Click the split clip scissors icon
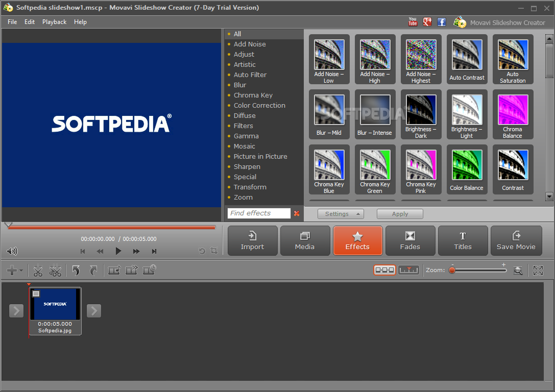The height and width of the screenshot is (392, 555). click(x=38, y=271)
